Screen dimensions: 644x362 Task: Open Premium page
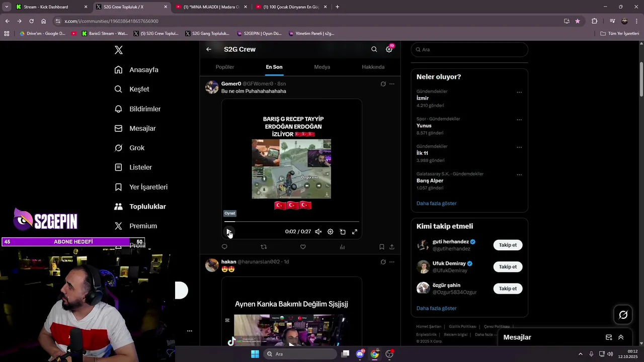135,226
